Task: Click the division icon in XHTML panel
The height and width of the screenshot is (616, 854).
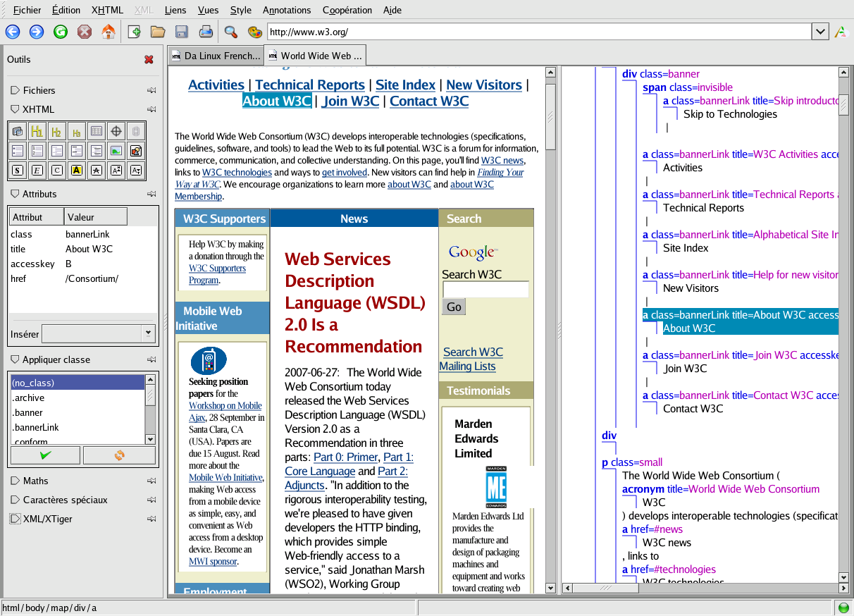Action: tap(18, 131)
